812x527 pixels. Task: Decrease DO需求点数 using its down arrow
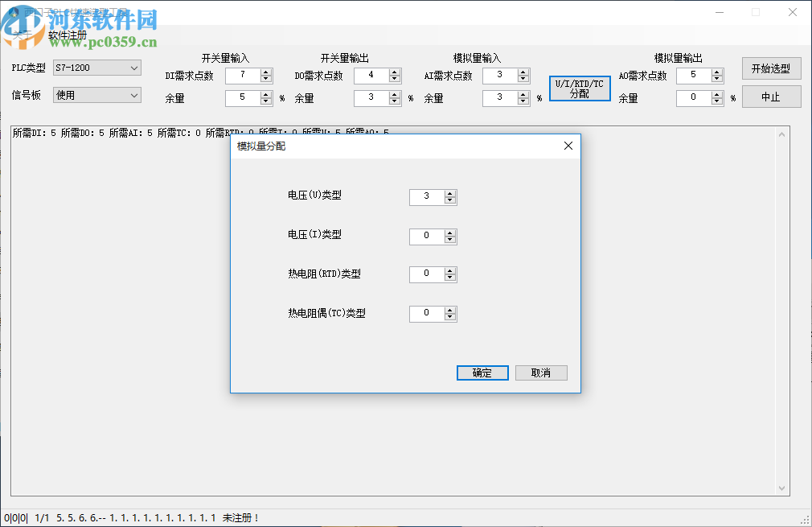[x=394, y=79]
